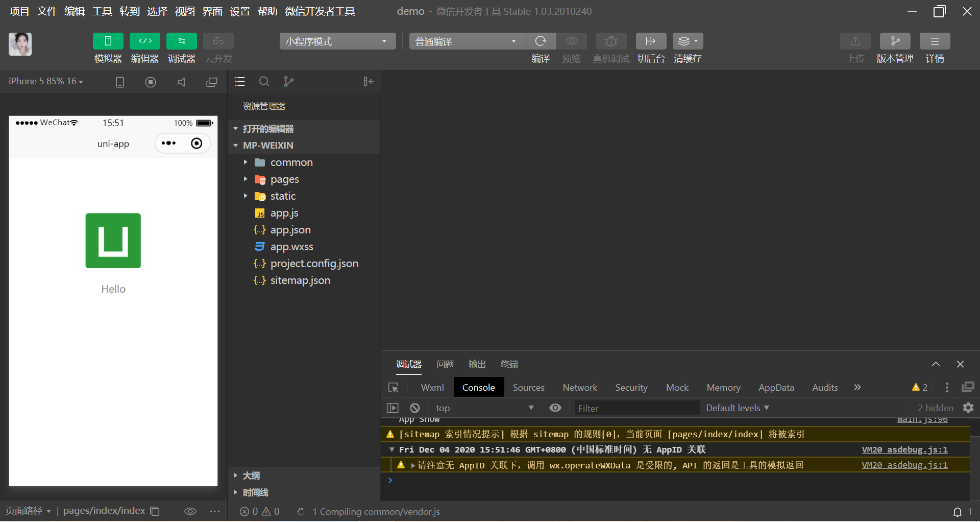The height and width of the screenshot is (522, 980).
Task: Collapse the MP-WEIXIN project tree
Action: click(x=304, y=145)
